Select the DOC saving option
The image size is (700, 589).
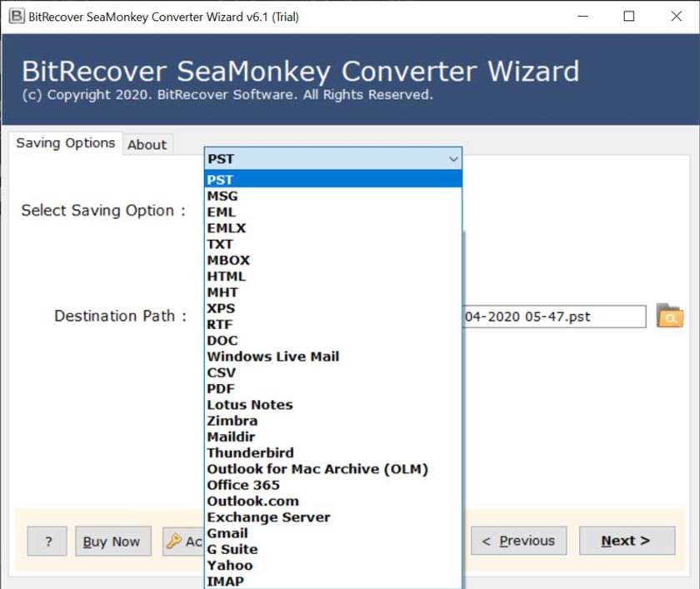(333, 341)
